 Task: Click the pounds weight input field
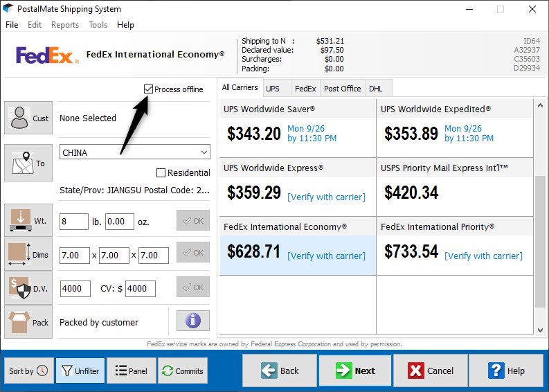tap(74, 222)
